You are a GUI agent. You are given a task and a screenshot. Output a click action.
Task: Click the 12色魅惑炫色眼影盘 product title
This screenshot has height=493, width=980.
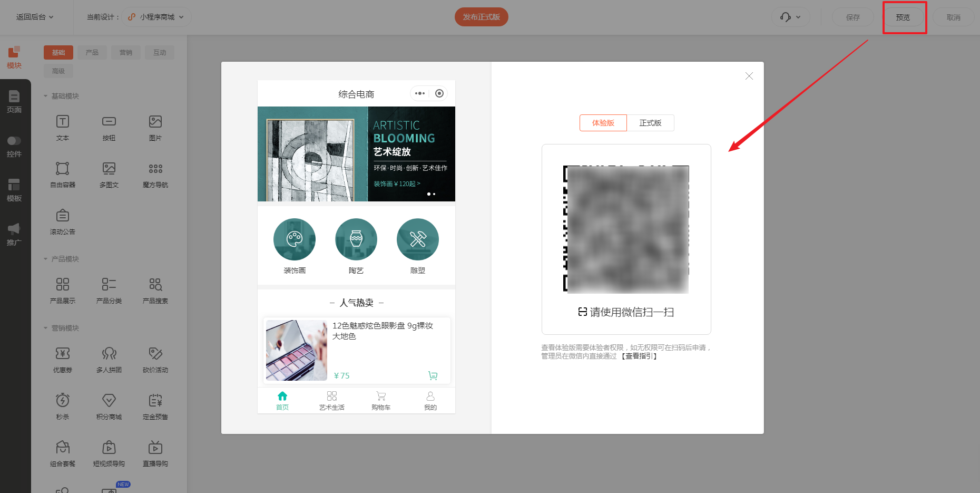coord(383,331)
